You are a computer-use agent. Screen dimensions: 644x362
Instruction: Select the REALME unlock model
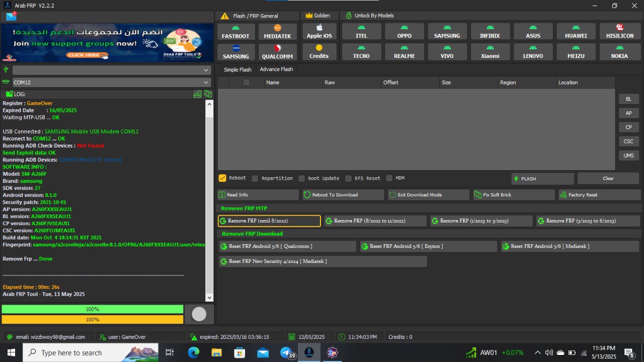point(404,52)
